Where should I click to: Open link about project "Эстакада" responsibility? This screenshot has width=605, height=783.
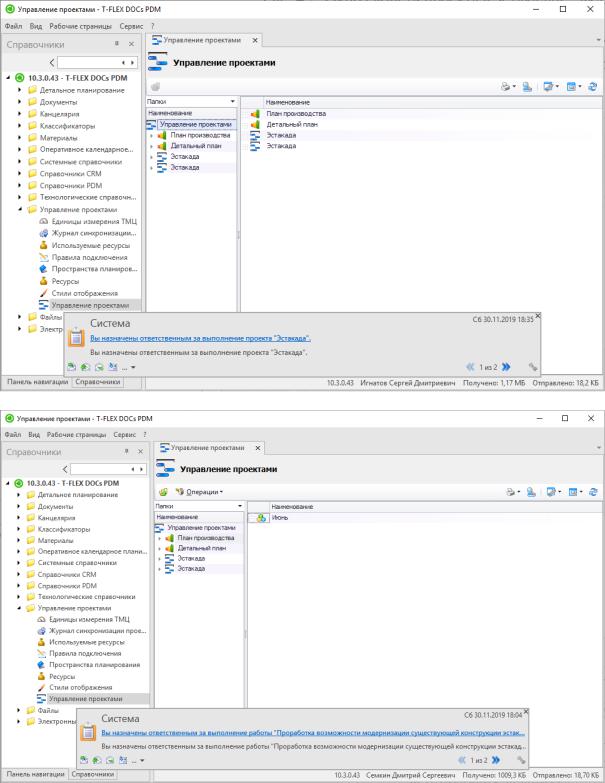tap(200, 339)
